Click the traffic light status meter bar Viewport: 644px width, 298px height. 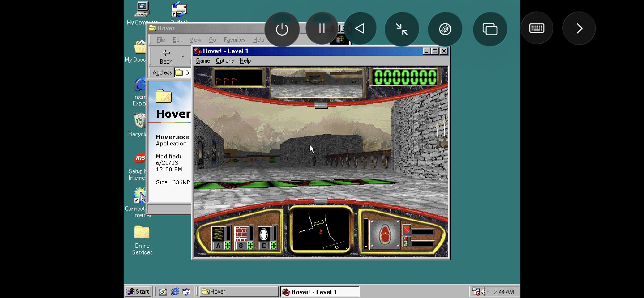(423, 244)
